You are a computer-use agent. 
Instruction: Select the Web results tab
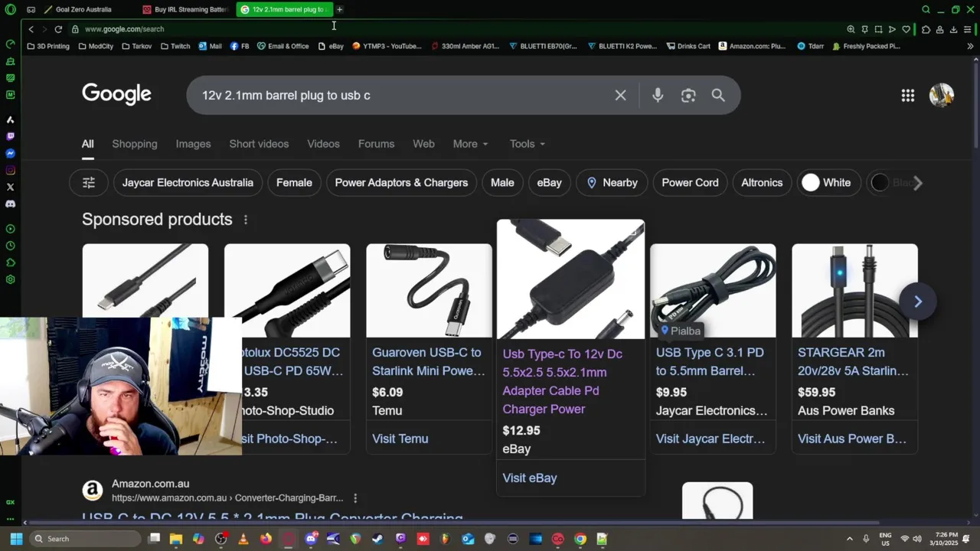tap(423, 144)
